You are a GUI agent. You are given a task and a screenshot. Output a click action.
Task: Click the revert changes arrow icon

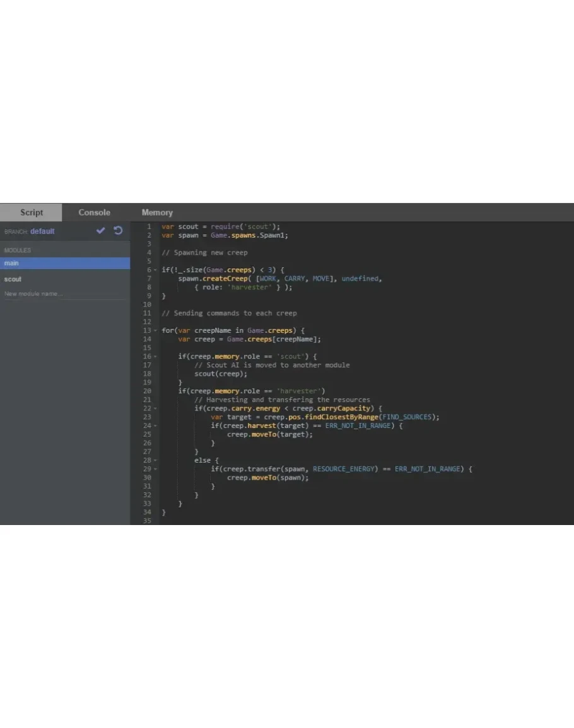(118, 231)
